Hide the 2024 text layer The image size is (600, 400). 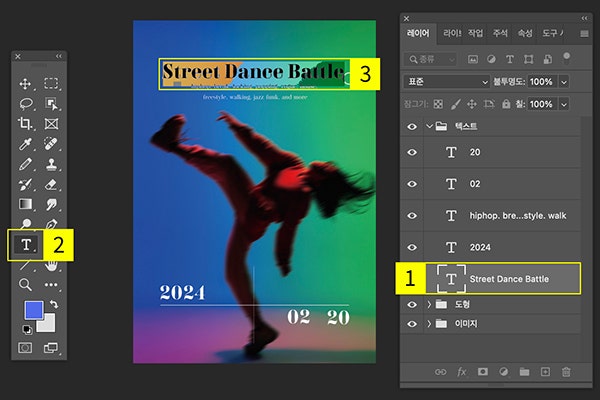point(412,248)
